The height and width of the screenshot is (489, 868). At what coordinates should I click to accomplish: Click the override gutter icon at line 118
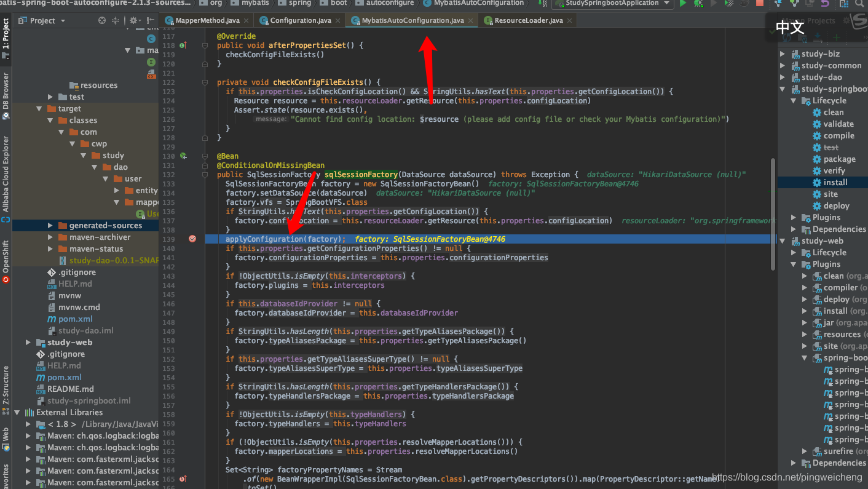click(183, 46)
